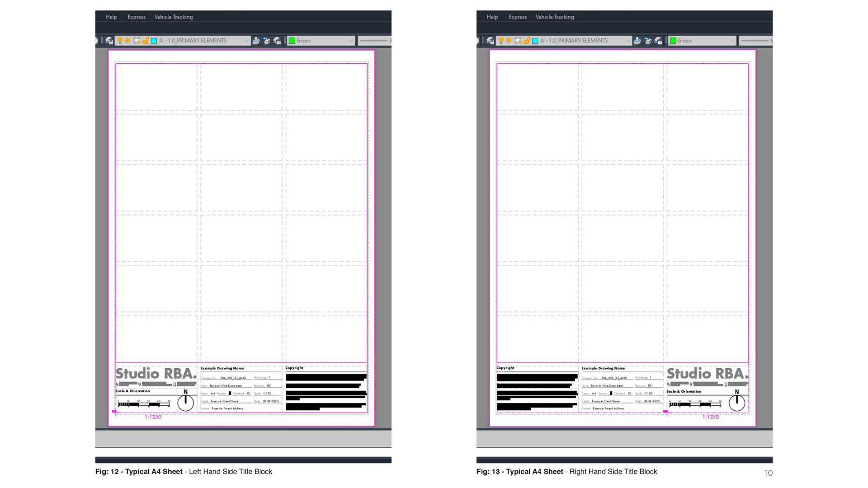Click Make Object's Layer Current icon, right screenshot
This screenshot has width=868, height=488.
pos(637,41)
